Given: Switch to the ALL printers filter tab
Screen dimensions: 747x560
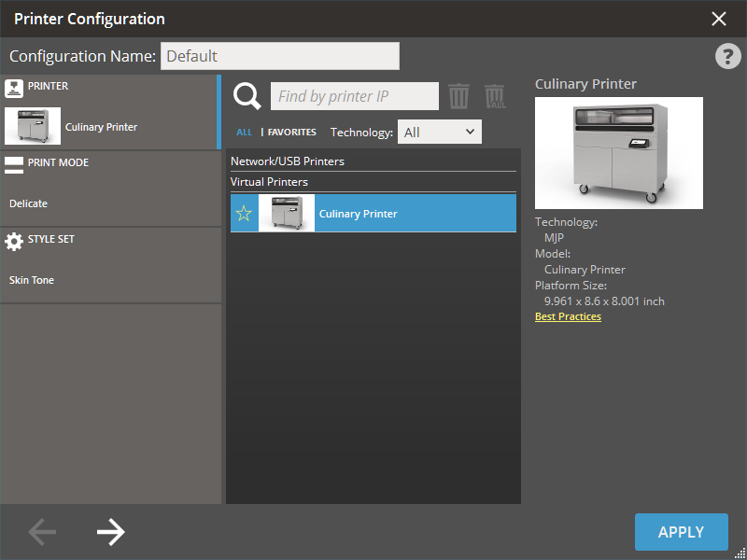Looking at the screenshot, I should click(244, 133).
